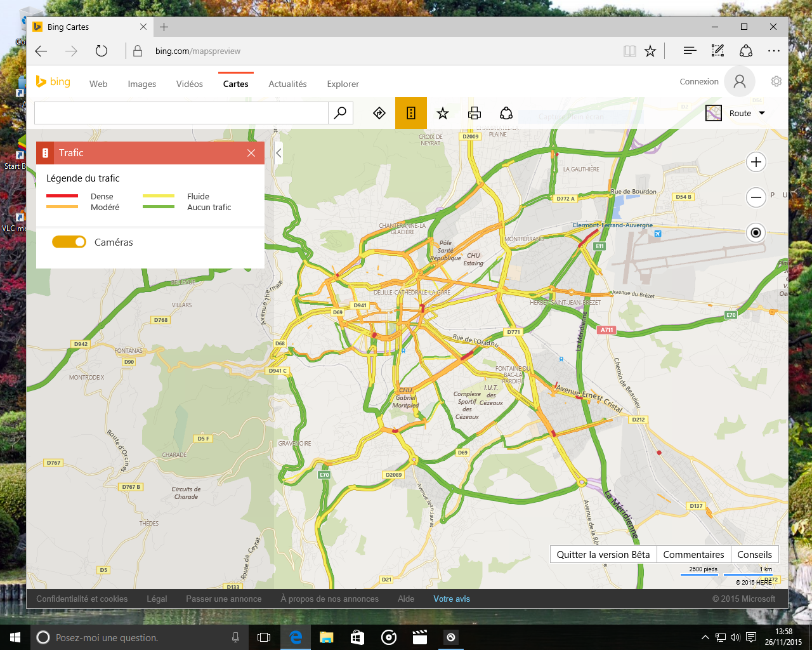This screenshot has width=812, height=650.
Task: Refresh the page in Edge
Action: 101,51
